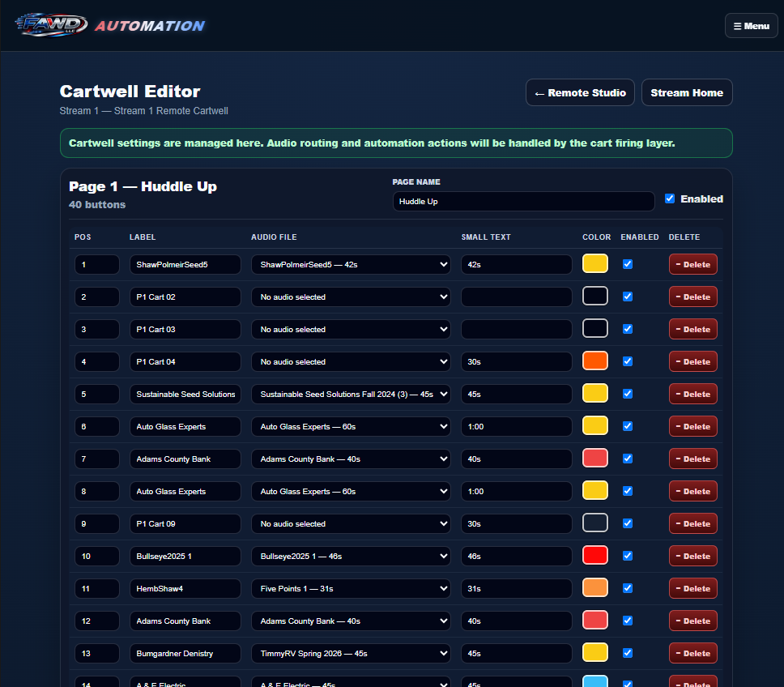Delete row 12 Adams County Bank
Image resolution: width=784 pixels, height=687 pixels.
pos(693,621)
